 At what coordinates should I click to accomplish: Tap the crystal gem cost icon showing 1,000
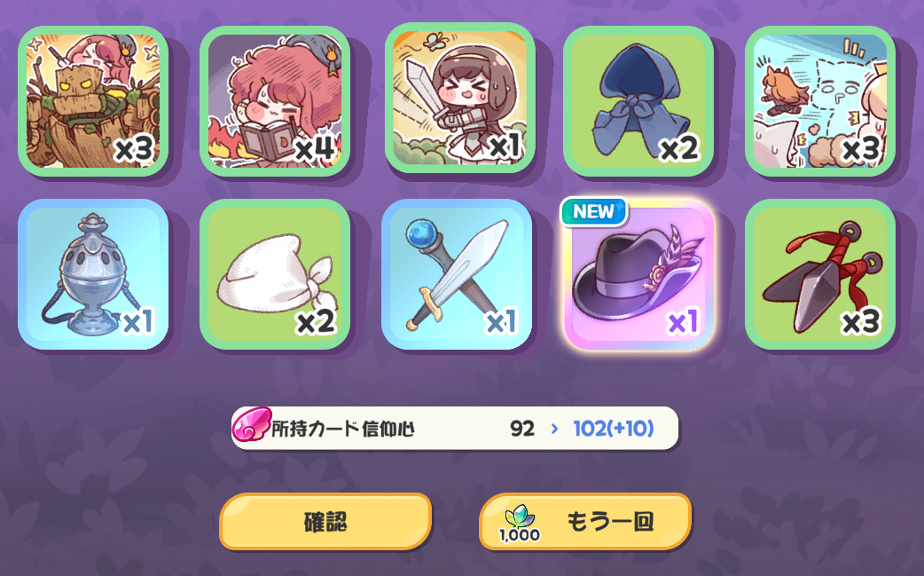(x=519, y=523)
